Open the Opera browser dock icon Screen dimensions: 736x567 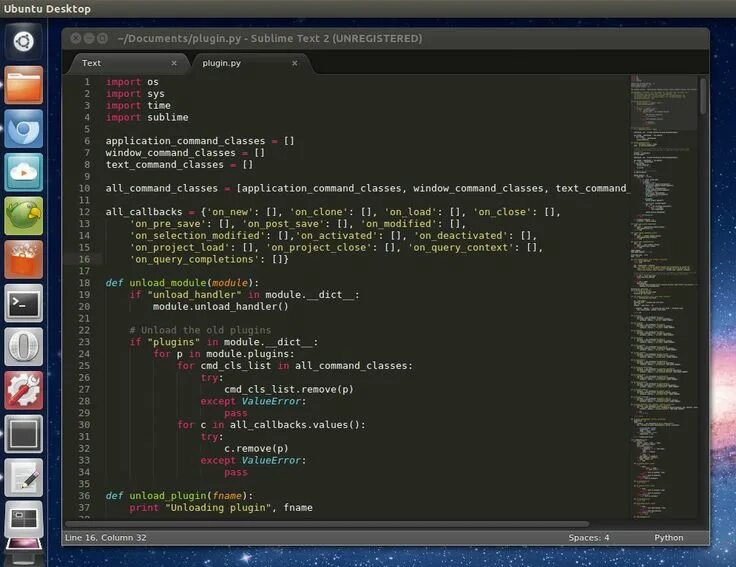[23, 347]
